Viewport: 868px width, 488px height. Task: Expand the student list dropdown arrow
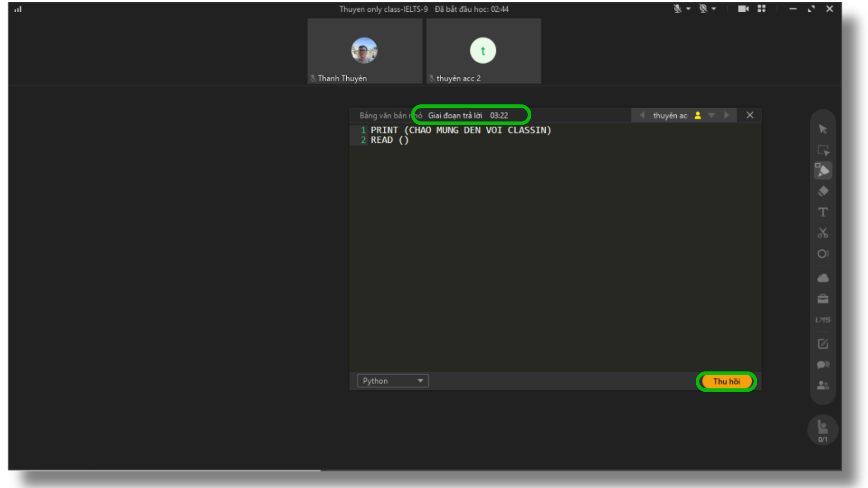712,115
